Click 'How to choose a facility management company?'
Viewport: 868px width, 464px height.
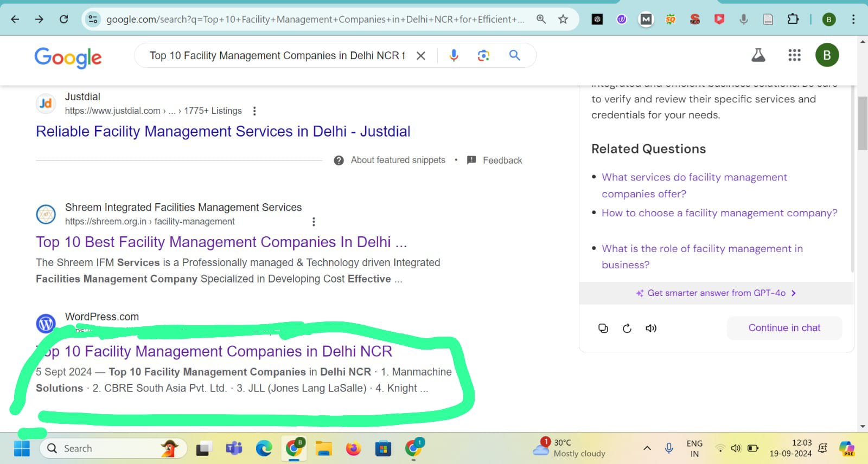[719, 213]
